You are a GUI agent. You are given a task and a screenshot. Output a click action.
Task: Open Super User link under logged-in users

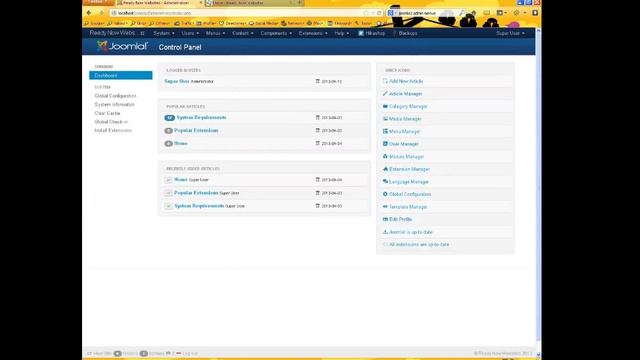point(177,81)
